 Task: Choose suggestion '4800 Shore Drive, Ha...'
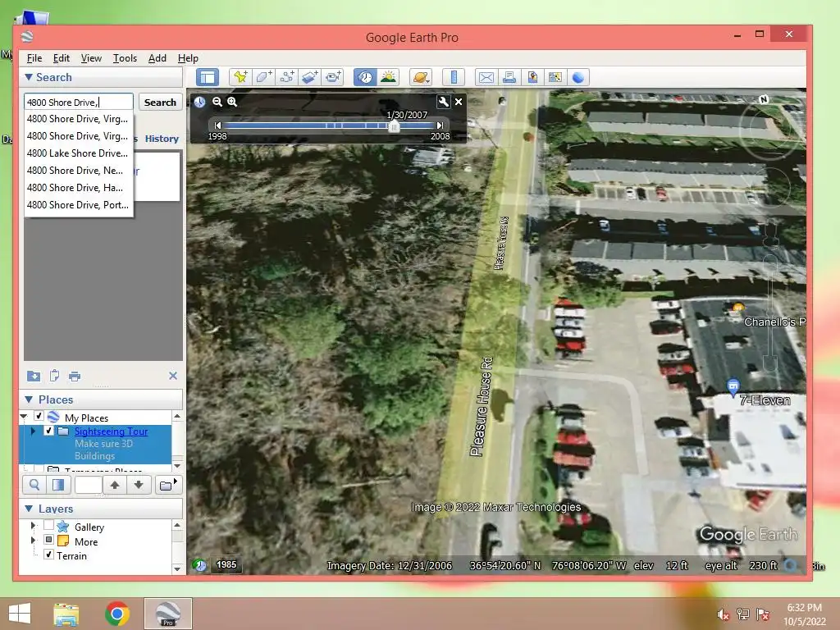[x=79, y=188]
